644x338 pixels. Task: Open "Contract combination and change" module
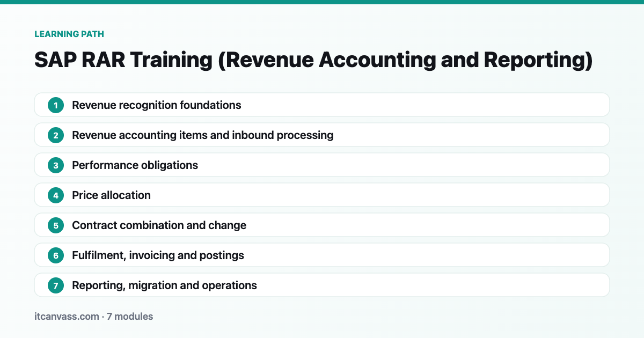[322, 225]
